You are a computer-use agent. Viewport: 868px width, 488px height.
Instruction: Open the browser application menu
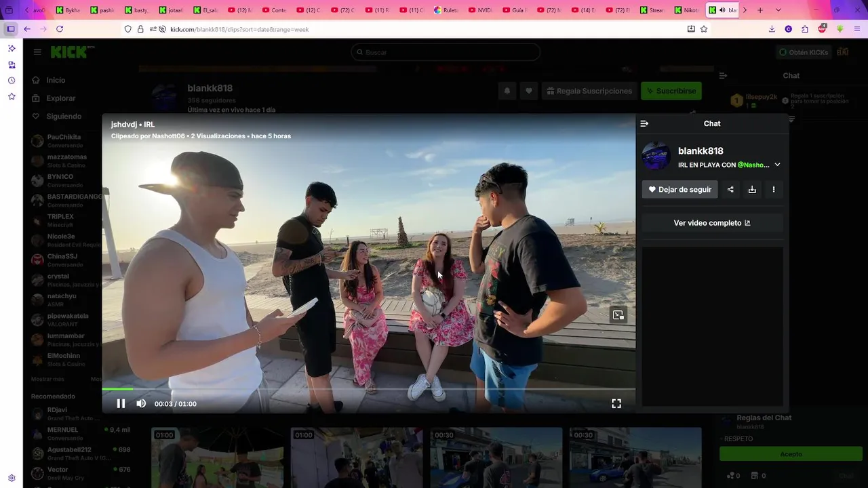(858, 29)
